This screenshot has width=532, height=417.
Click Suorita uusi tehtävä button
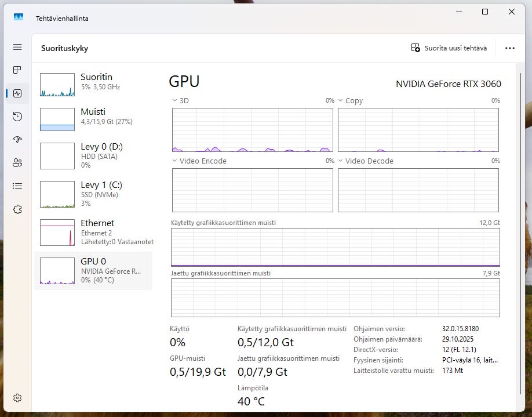[449, 48]
